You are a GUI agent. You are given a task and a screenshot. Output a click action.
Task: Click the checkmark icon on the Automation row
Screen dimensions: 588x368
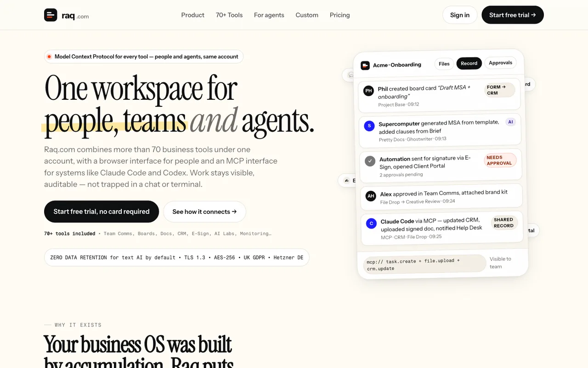(x=370, y=161)
